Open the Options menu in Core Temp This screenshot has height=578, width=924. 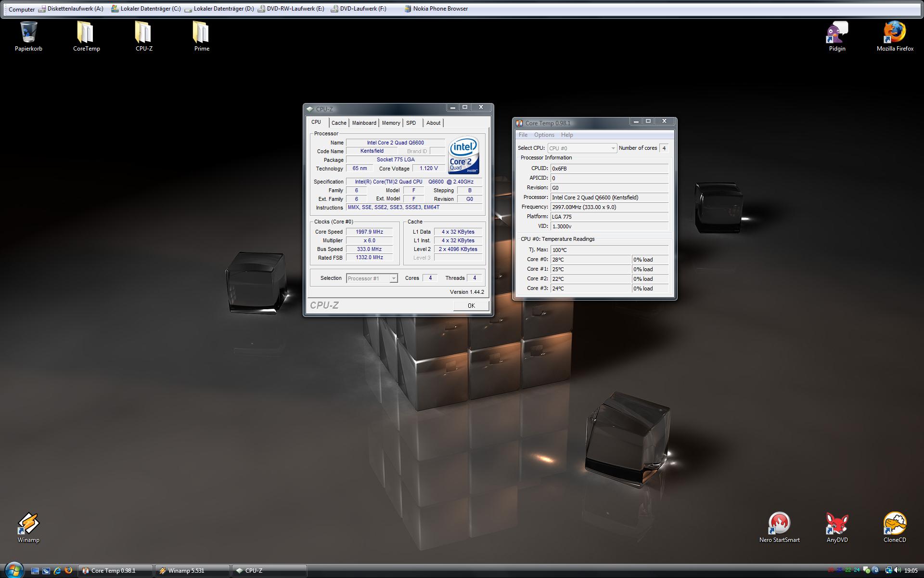[x=544, y=135]
